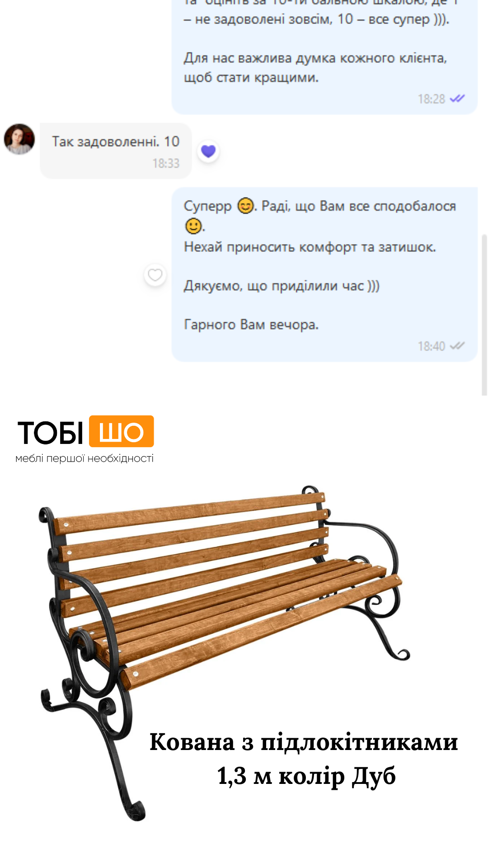Click the double checkmark at 18:28
The width and height of the screenshot is (488, 868).
point(457,99)
